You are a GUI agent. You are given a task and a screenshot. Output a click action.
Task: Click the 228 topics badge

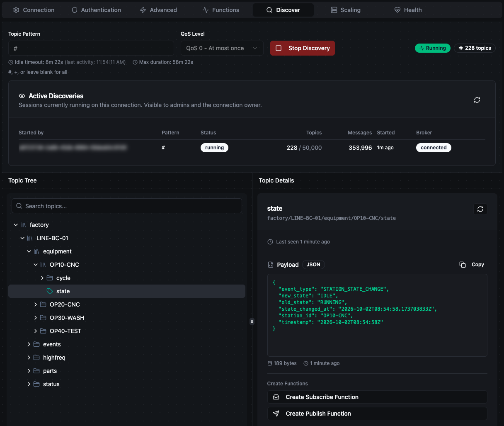[475, 48]
